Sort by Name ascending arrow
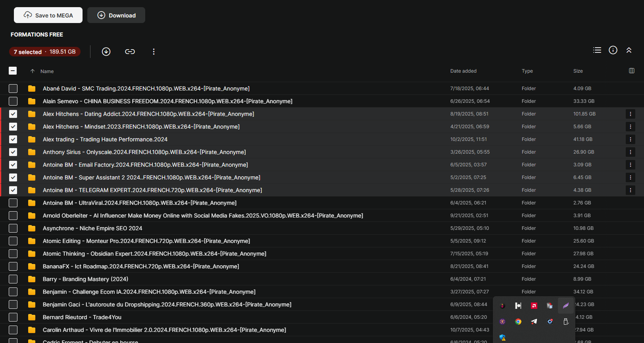The width and height of the screenshot is (644, 343). pos(33,71)
